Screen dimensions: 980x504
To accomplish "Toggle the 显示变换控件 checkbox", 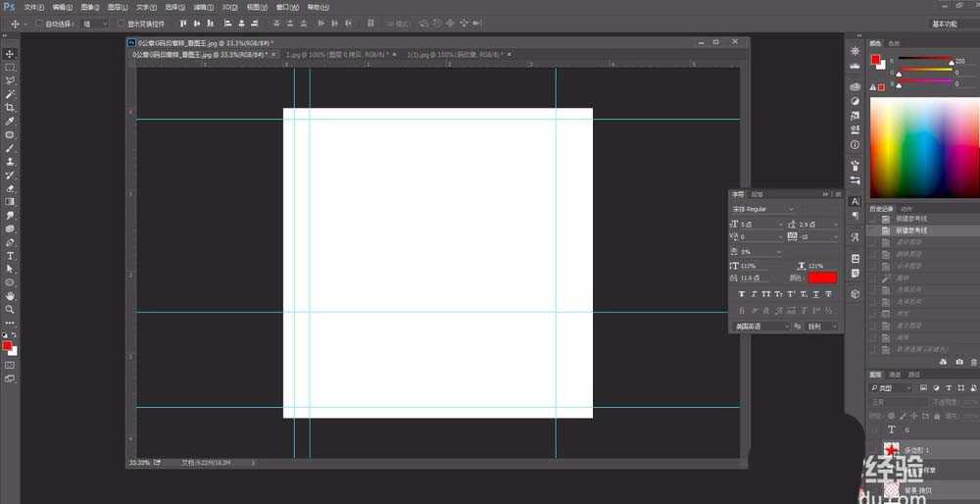I will (120, 23).
